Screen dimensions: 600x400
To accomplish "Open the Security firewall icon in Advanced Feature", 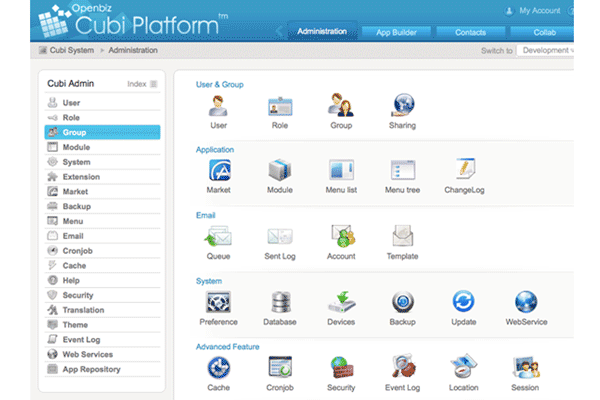I will click(x=342, y=367).
